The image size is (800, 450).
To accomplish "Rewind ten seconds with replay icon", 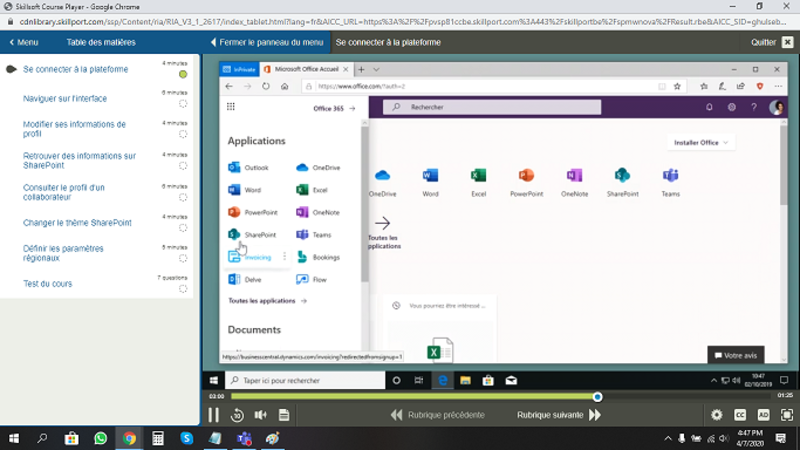I will 237,415.
